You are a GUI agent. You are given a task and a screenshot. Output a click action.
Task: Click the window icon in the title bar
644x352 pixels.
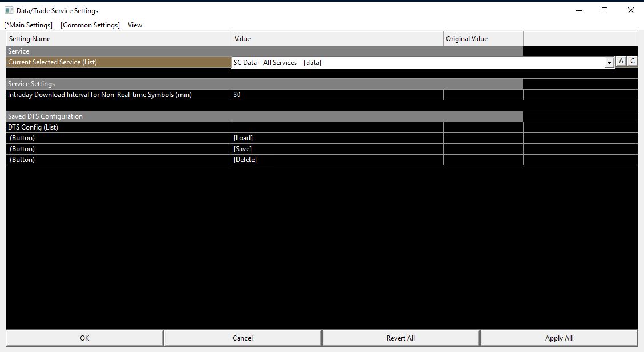[9, 10]
